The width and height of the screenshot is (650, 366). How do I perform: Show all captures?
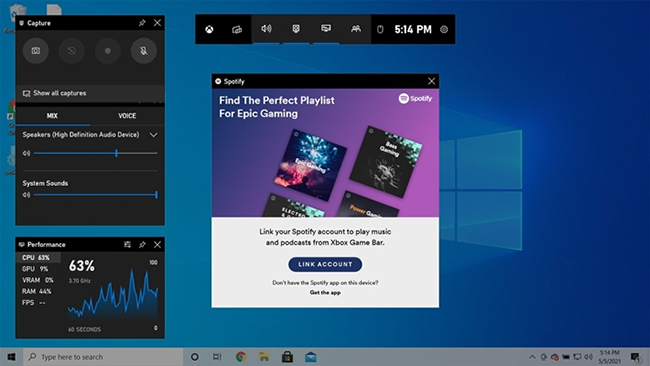tap(90, 93)
